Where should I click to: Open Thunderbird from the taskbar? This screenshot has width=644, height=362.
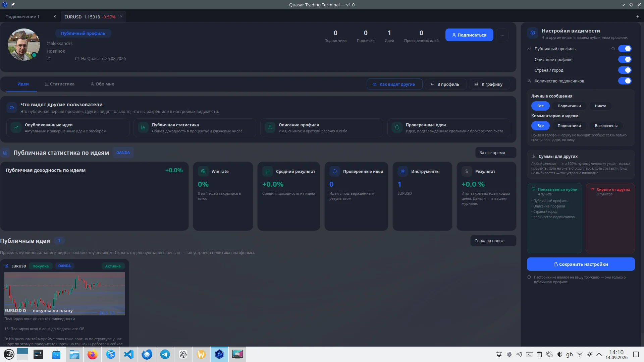click(147, 354)
